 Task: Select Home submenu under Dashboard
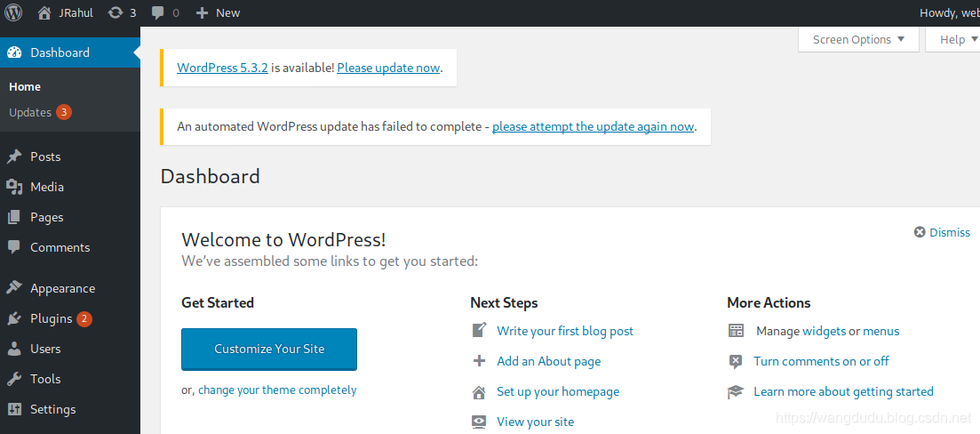(25, 87)
